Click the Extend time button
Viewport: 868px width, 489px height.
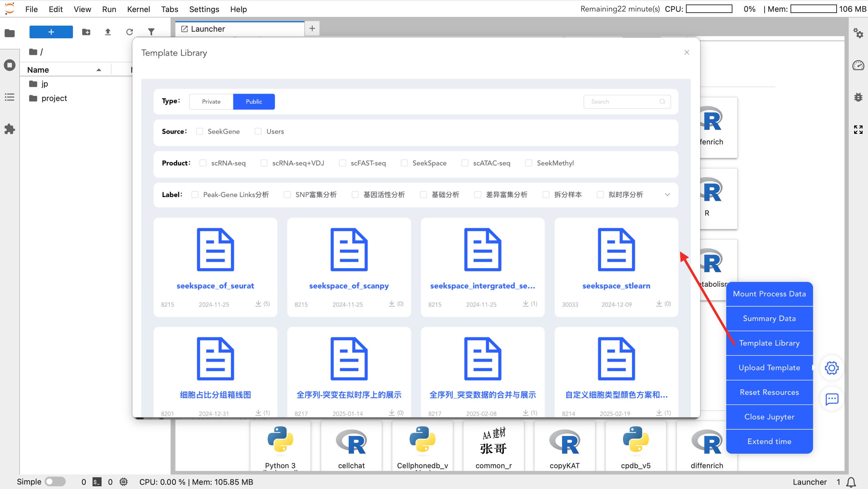pos(769,441)
